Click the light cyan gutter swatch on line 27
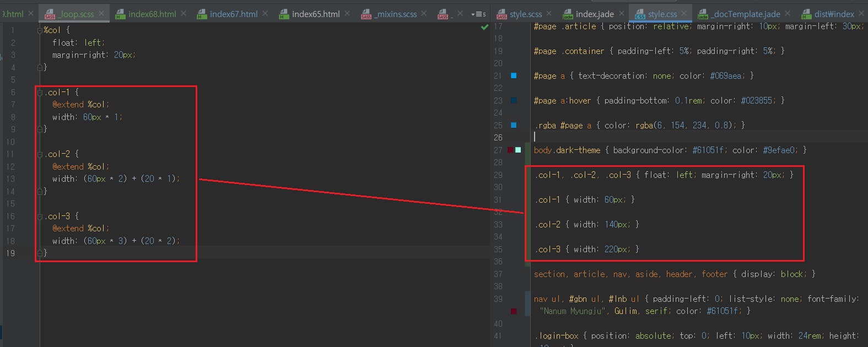 point(518,150)
